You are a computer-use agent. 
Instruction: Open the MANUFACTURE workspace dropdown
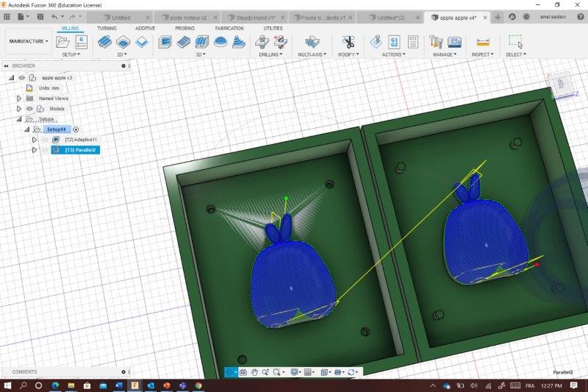(x=29, y=41)
